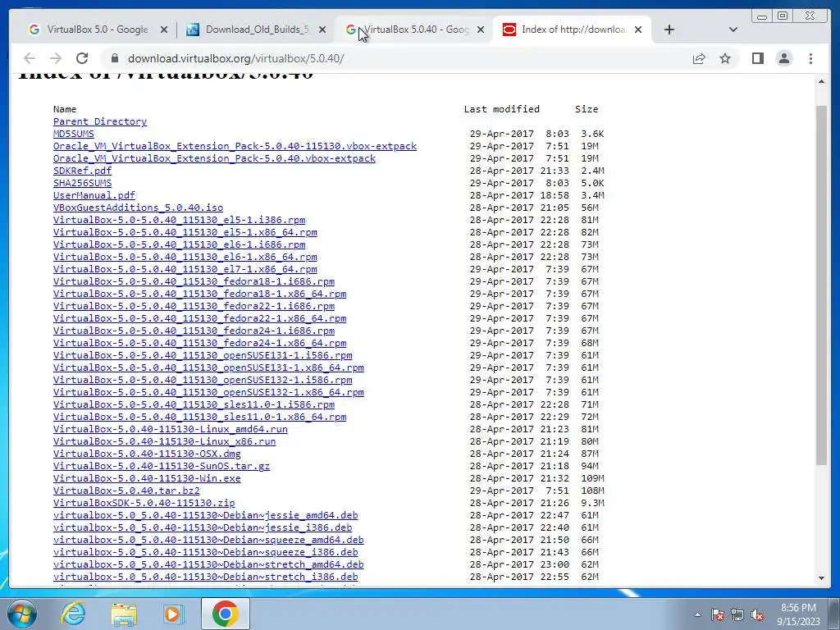This screenshot has width=840, height=630.
Task: Download VirtualBox-5.0.40-115130-Win.exe
Action: click(147, 479)
